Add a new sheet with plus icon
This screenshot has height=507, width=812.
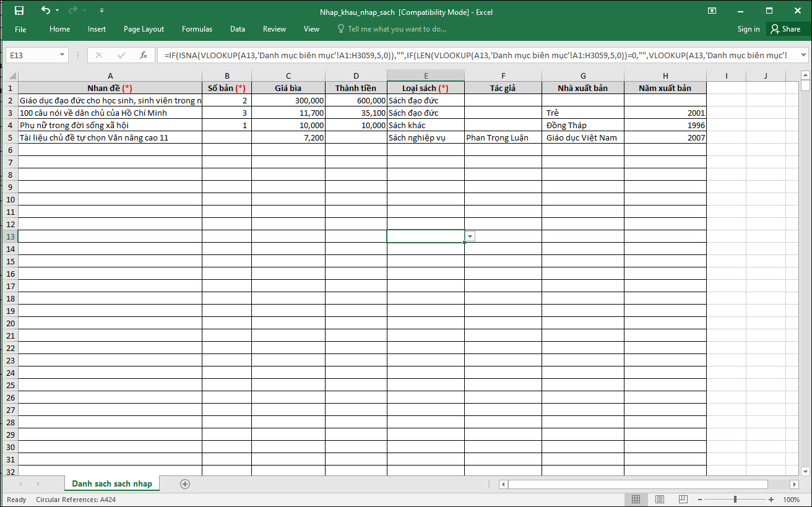[x=184, y=484]
